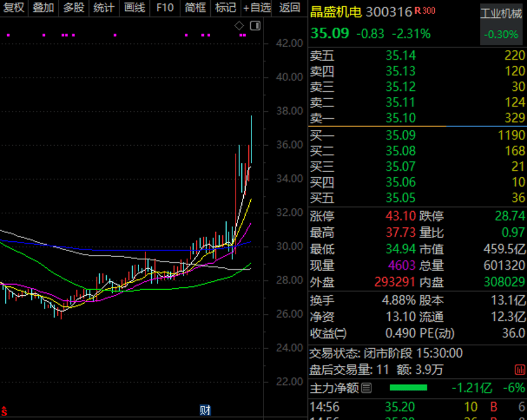527x420 pixels.
Task: Select the 画线 drawing tool
Action: [135, 8]
